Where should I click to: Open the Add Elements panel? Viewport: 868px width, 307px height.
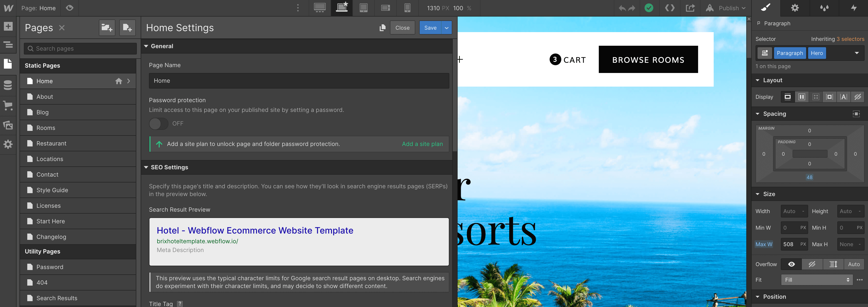pos(8,26)
